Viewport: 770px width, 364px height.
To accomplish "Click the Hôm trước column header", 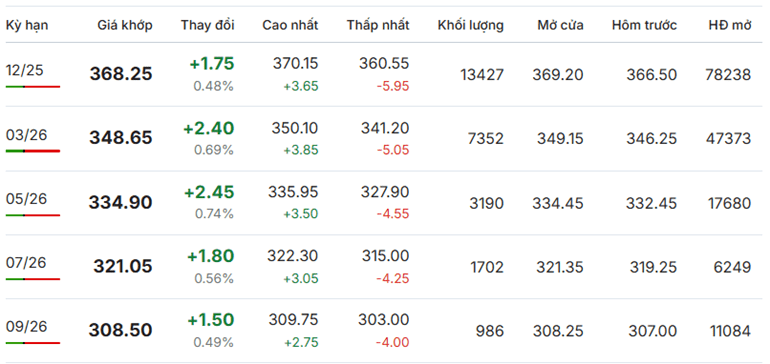I will pyautogui.click(x=644, y=26).
